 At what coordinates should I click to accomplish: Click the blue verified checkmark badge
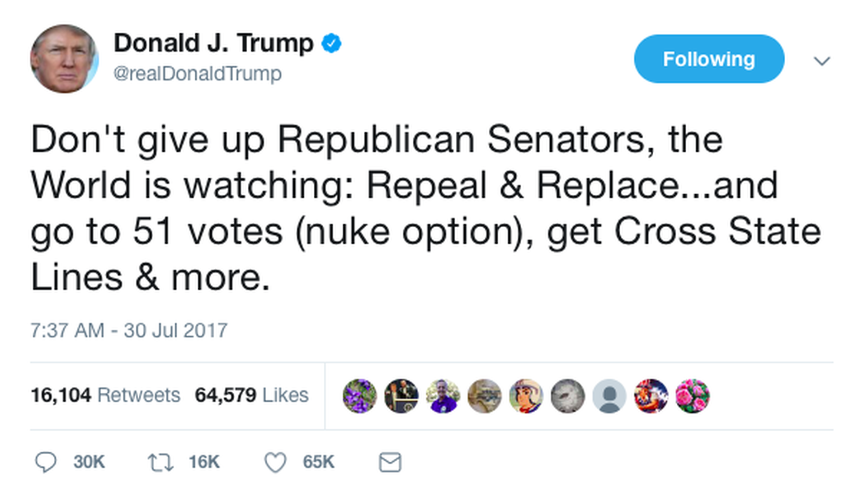(x=331, y=43)
